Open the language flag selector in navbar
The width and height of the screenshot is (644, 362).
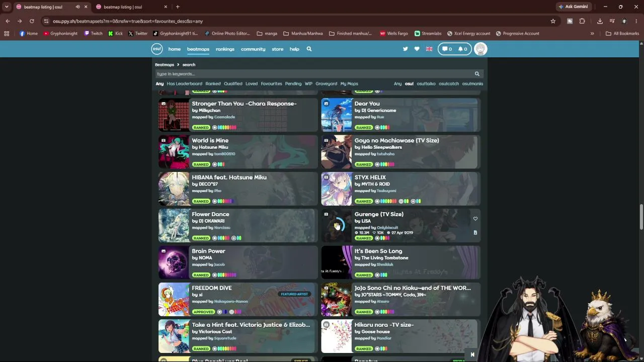[429, 49]
